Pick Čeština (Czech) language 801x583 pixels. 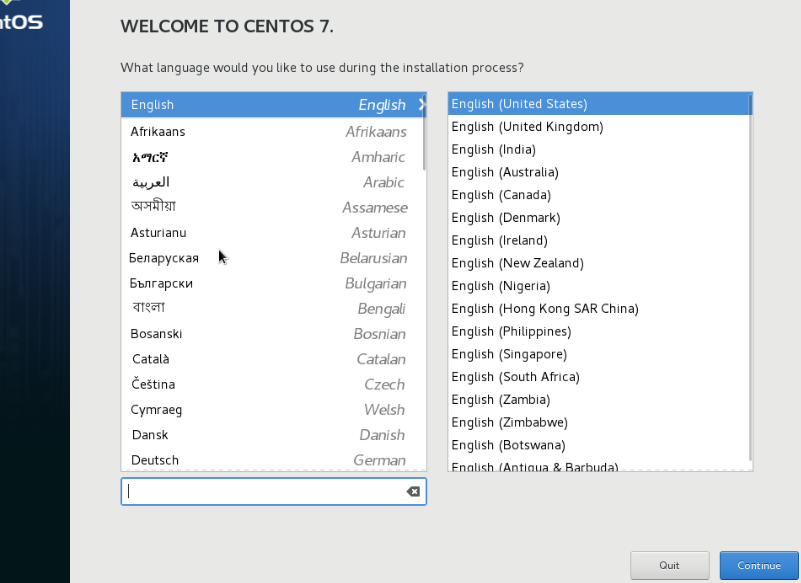click(273, 385)
